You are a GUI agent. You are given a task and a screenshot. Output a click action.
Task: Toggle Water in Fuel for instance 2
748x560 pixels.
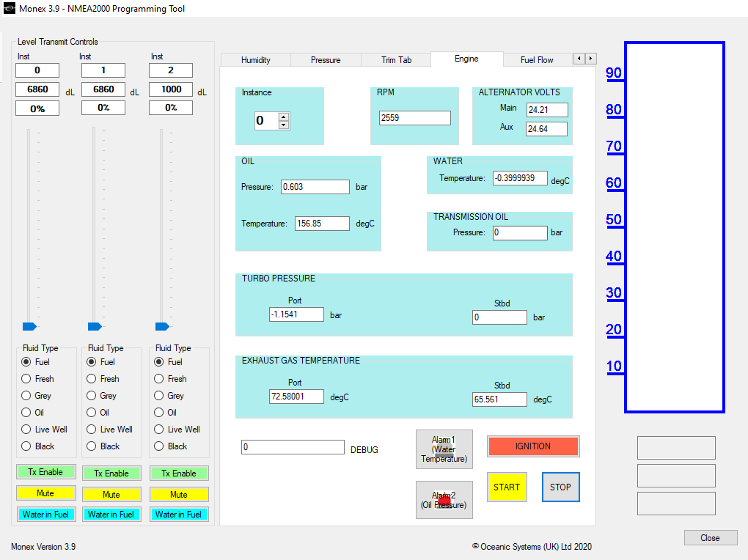point(178,515)
